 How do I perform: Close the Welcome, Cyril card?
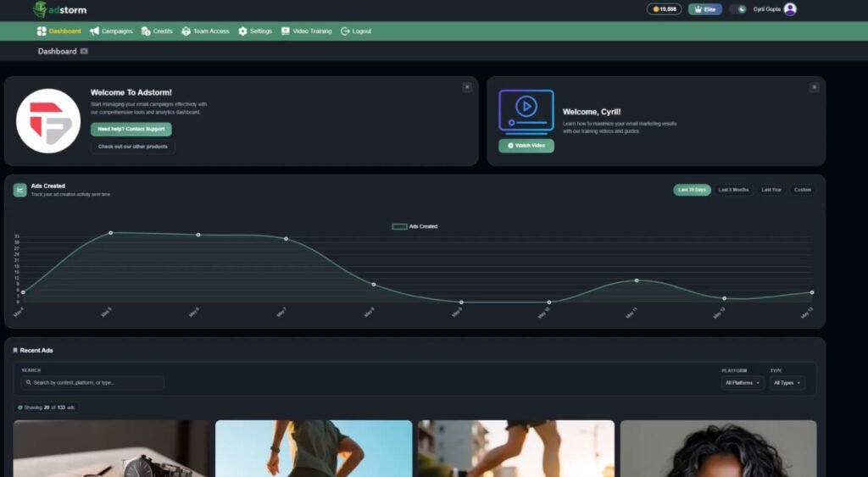[814, 87]
